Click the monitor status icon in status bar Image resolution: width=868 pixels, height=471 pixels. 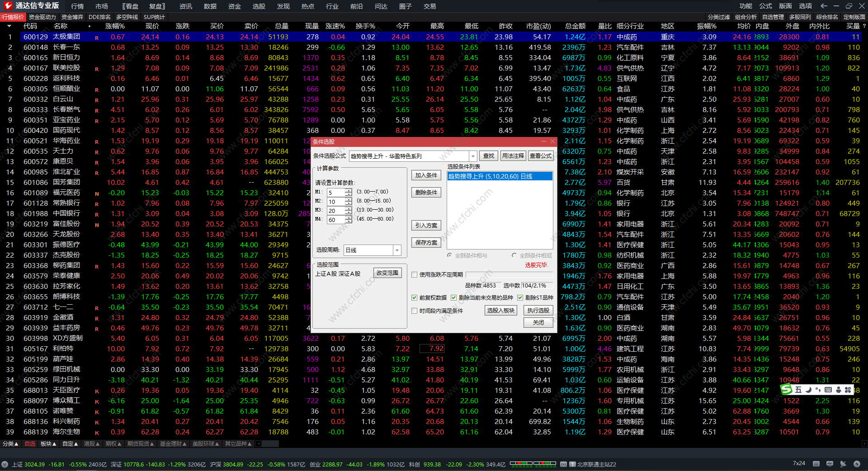point(830,464)
